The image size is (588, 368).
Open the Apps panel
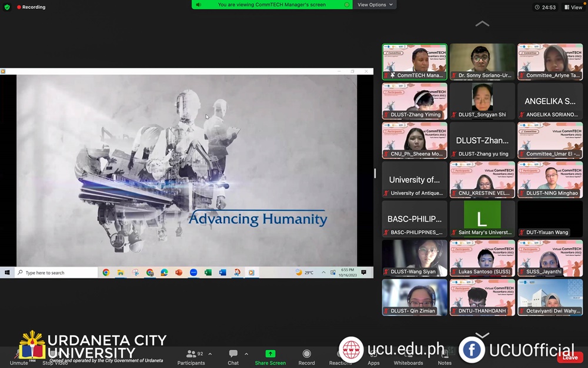click(x=373, y=357)
